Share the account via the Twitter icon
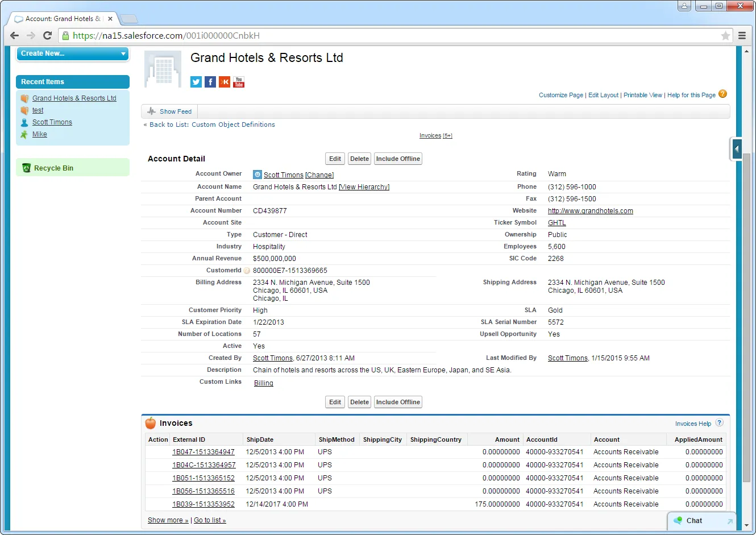The width and height of the screenshot is (756, 535). coord(196,82)
